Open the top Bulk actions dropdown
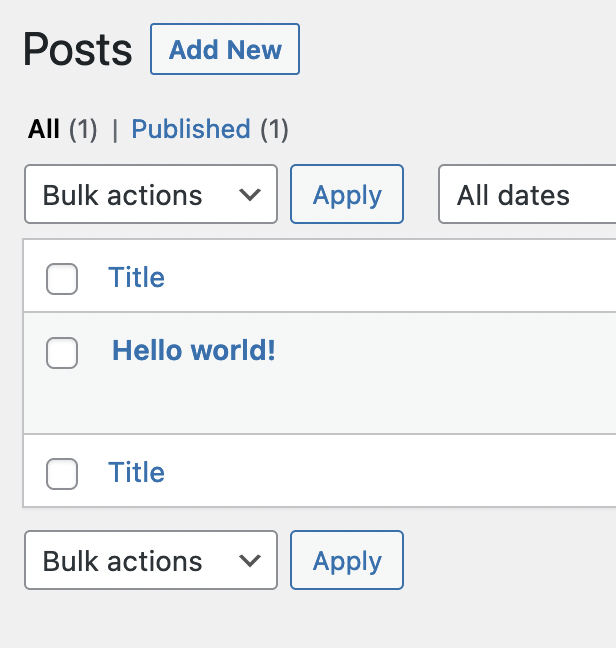Screen dimensions: 616x648 [x=151, y=194]
